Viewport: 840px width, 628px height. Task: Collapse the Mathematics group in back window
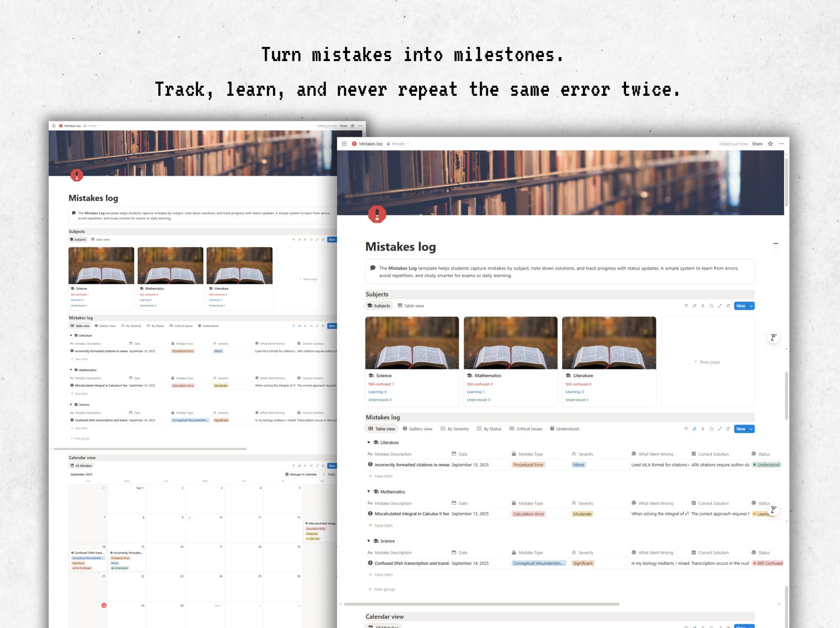[x=71, y=370]
